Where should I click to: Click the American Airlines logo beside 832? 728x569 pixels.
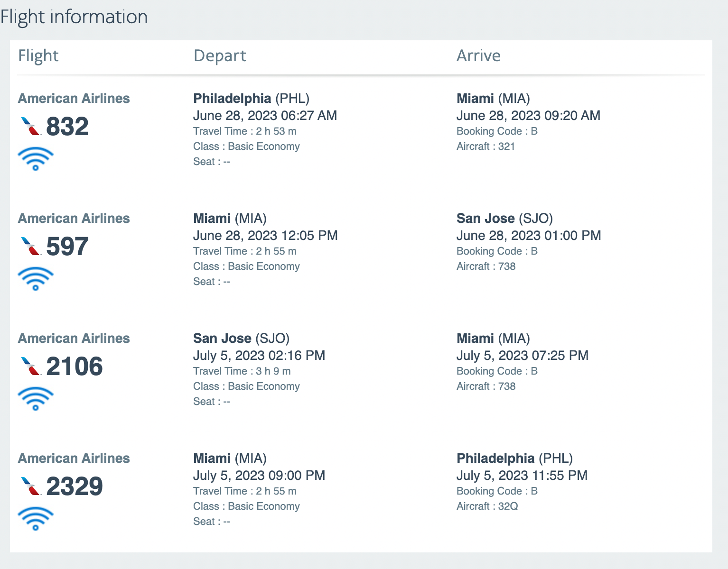pos(31,126)
